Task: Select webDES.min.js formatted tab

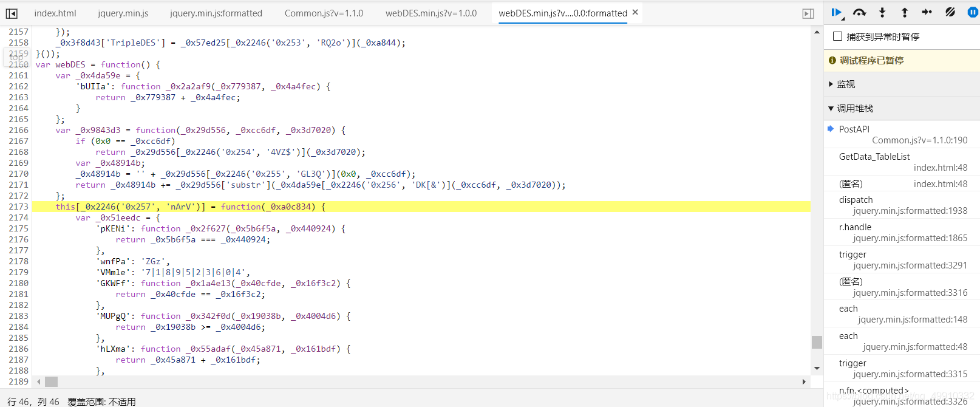Action: pos(563,13)
